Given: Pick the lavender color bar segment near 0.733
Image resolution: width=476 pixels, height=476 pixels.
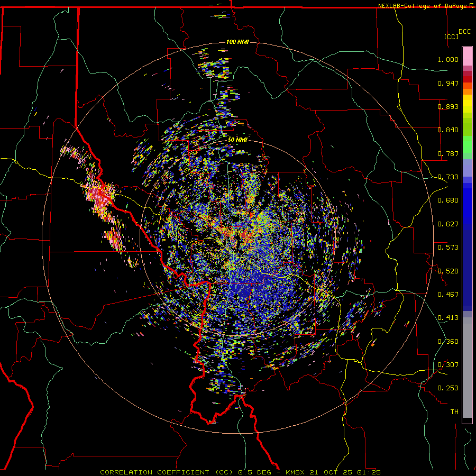Looking at the screenshot, I should coord(467,168).
